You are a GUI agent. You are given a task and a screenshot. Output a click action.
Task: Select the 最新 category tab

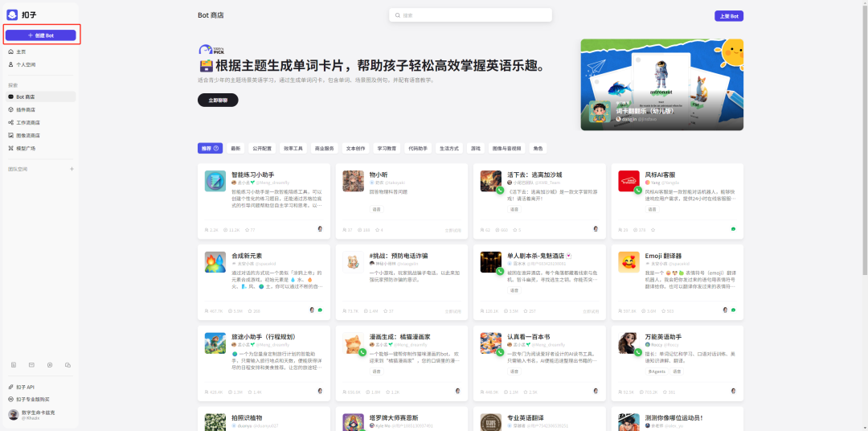click(x=235, y=149)
